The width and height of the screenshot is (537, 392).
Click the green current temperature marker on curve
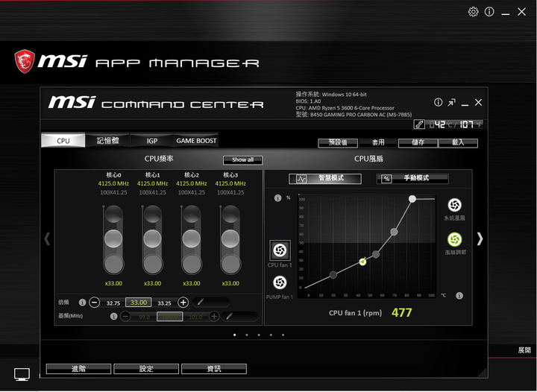(x=362, y=262)
